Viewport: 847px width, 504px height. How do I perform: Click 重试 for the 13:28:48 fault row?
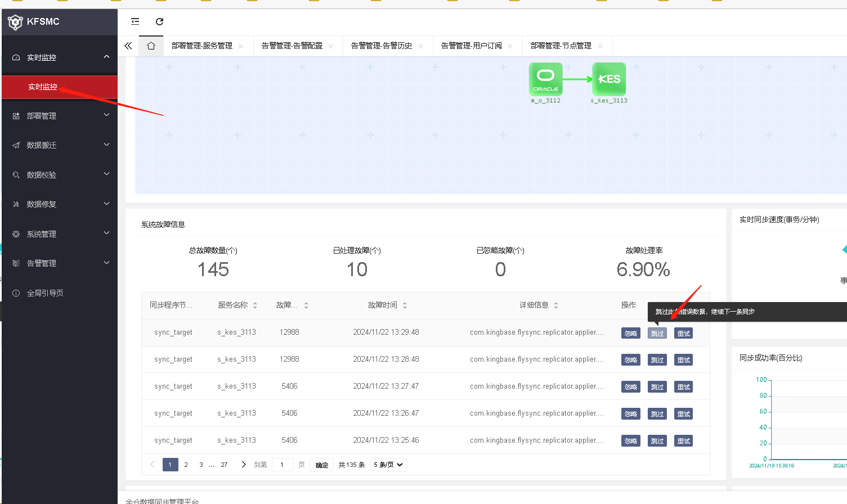click(684, 360)
